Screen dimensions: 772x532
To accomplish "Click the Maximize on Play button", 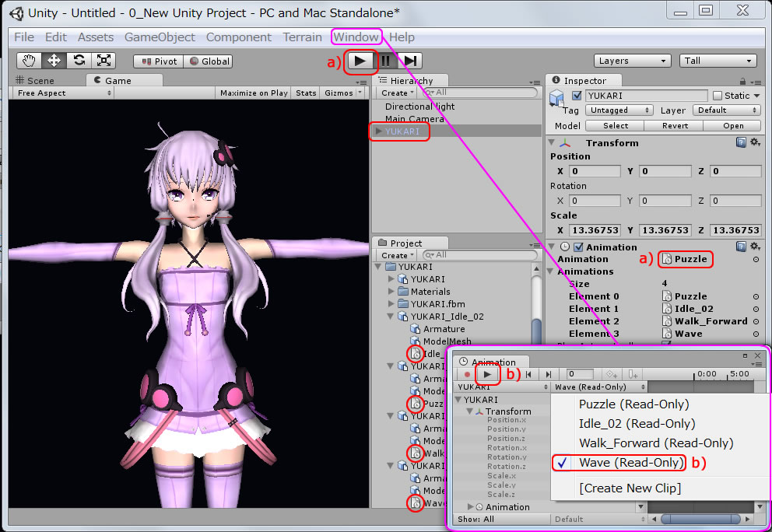I will pyautogui.click(x=253, y=93).
